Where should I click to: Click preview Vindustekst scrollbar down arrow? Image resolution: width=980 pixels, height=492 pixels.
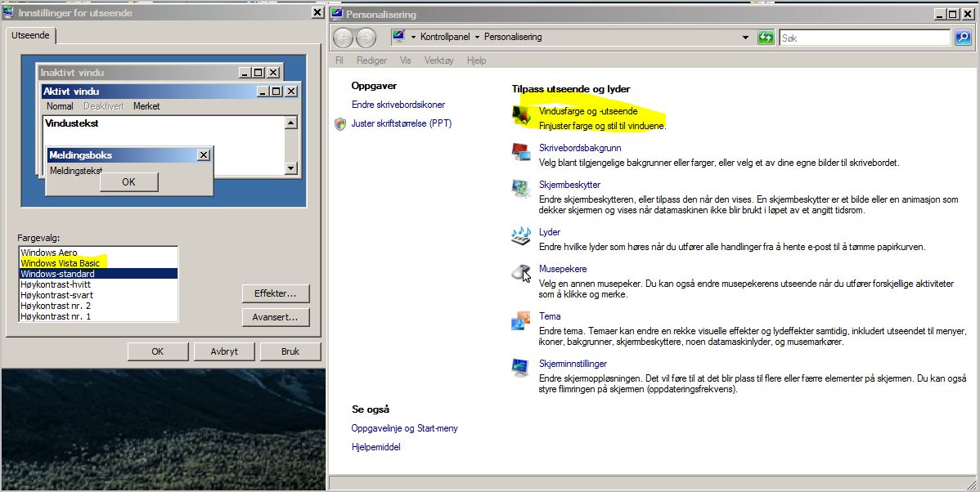point(290,168)
